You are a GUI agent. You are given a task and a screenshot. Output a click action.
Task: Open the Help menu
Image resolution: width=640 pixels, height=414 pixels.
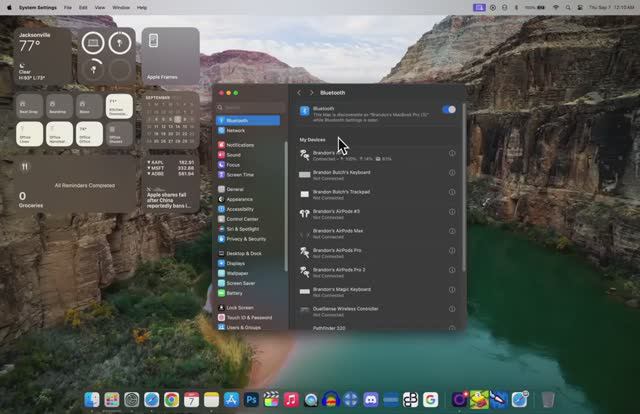click(x=142, y=7)
